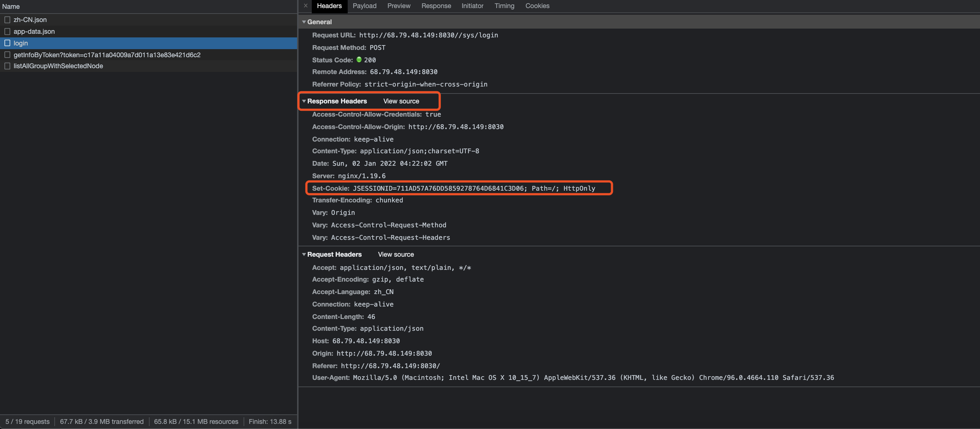The image size is (980, 429).
Task: Open the Initiator tab
Action: point(472,6)
